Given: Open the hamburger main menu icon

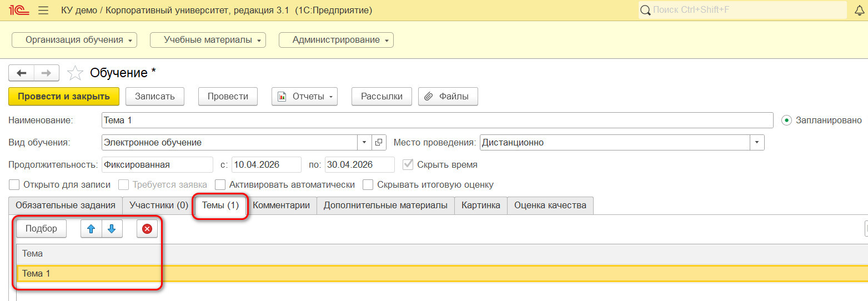Looking at the screenshot, I should 44,11.
